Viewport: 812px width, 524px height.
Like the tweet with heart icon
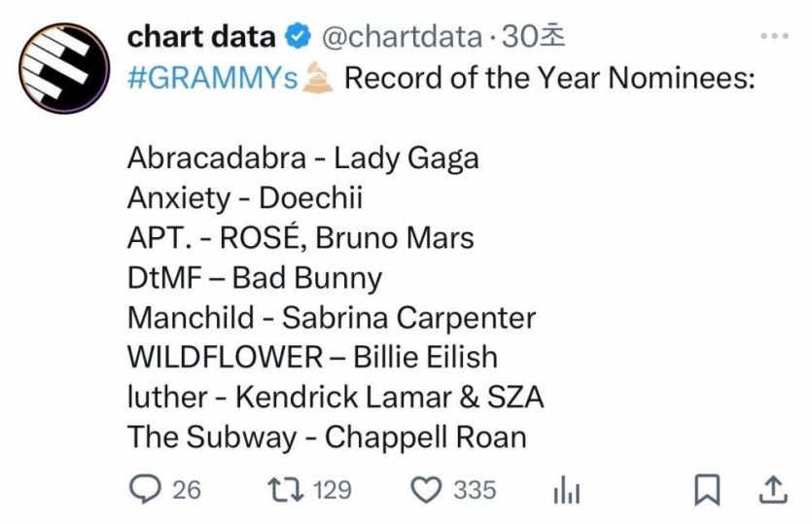coord(426,489)
